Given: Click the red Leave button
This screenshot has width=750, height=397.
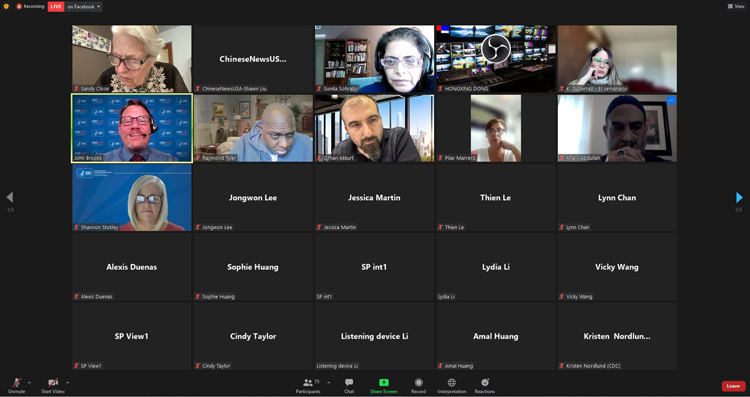Looking at the screenshot, I should tap(733, 386).
